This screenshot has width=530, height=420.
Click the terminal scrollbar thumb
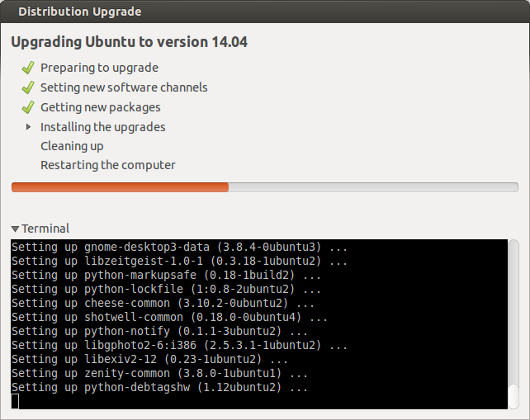[x=513, y=396]
